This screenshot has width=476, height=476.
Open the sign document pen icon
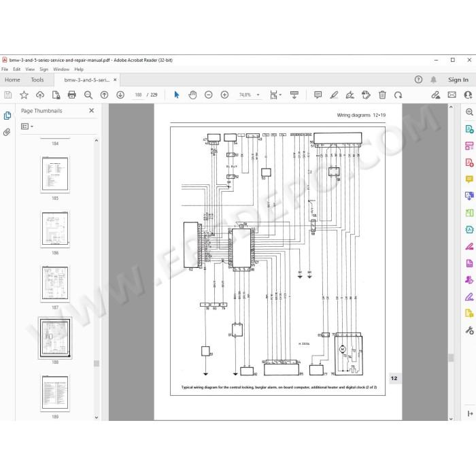350,95
